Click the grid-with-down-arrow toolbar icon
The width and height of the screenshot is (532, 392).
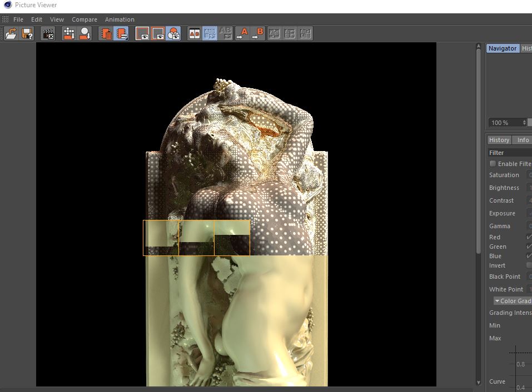click(69, 33)
